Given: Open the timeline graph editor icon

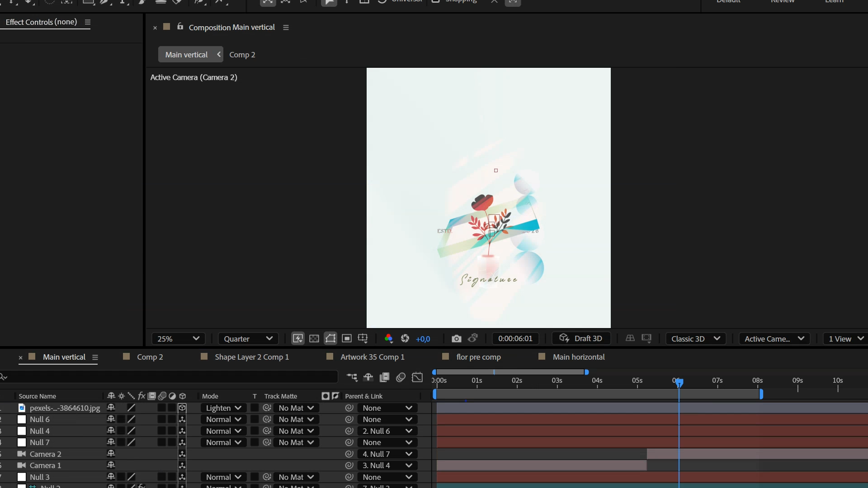Looking at the screenshot, I should coord(417,377).
